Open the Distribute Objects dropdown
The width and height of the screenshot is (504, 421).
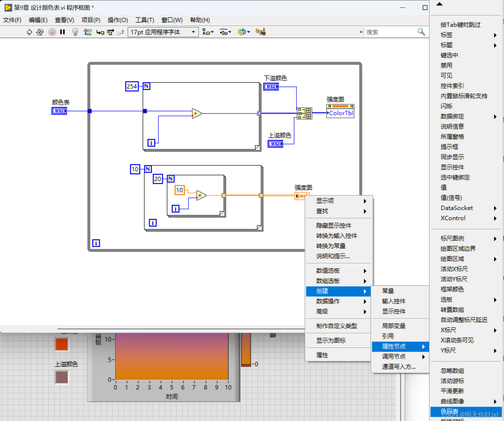(x=225, y=32)
